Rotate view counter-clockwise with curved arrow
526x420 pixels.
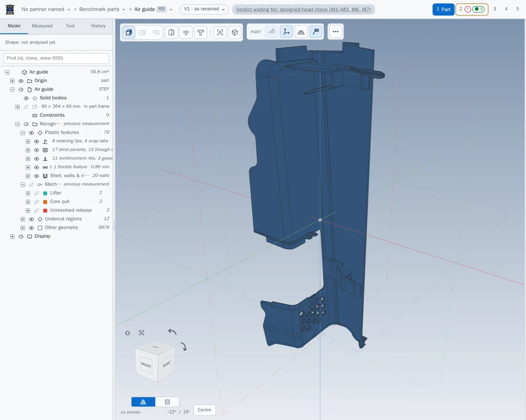tap(172, 331)
